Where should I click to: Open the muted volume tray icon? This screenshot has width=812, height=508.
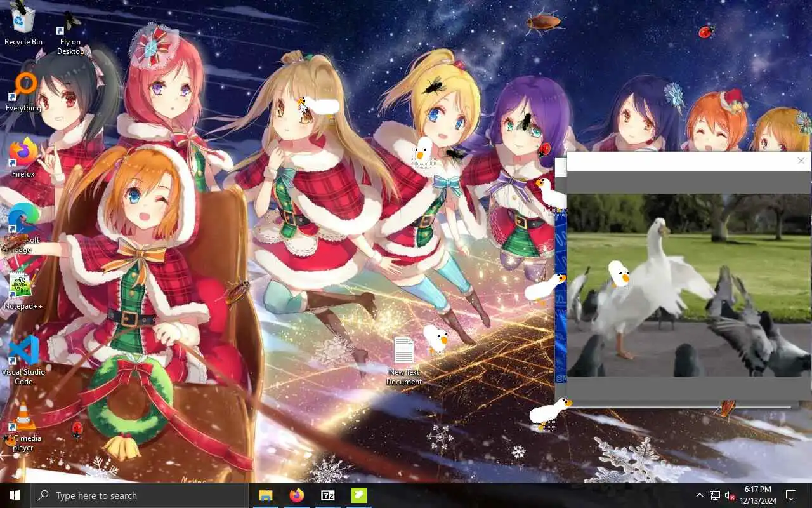pyautogui.click(x=730, y=495)
